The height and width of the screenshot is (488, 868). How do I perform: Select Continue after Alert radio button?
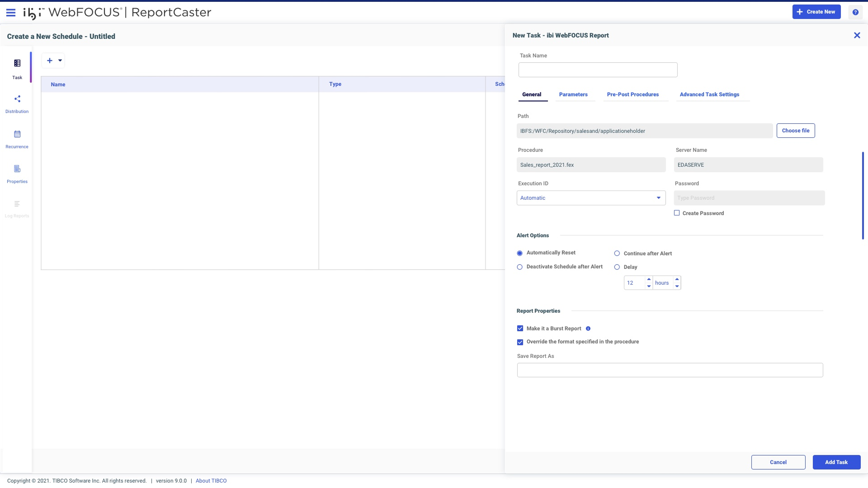click(x=617, y=253)
